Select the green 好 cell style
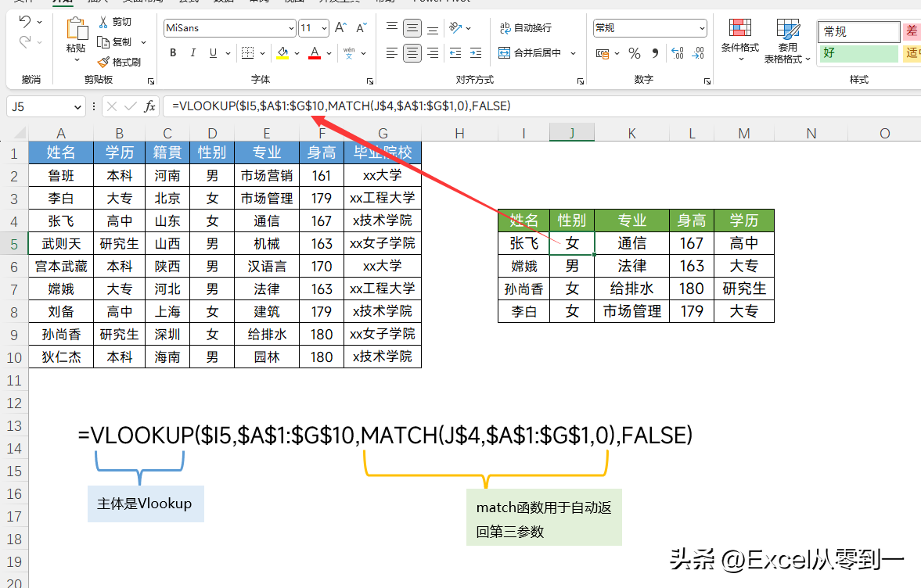 858,53
